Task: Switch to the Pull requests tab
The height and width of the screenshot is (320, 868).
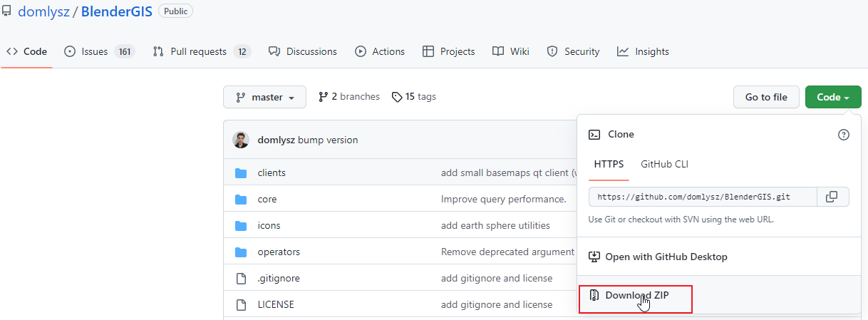Action: coord(198,51)
